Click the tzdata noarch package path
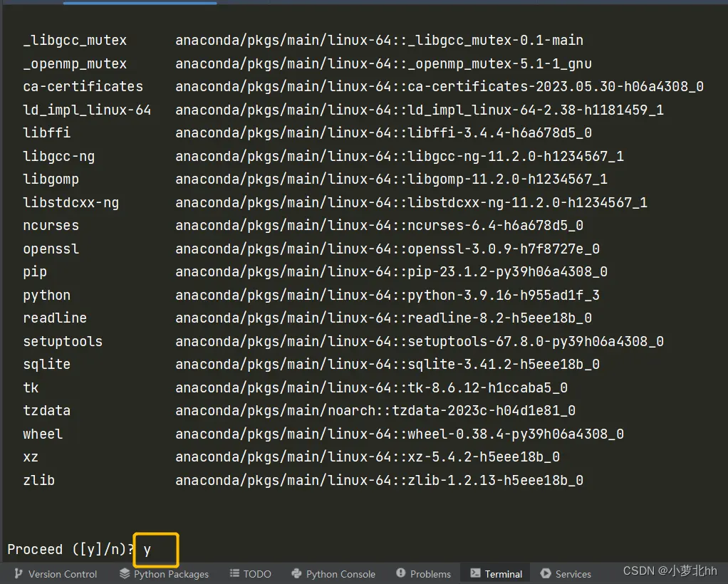Screen dimensions: 728x584 coord(375,411)
